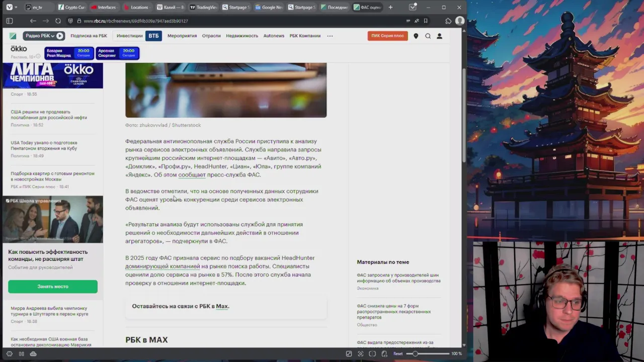This screenshot has width=644, height=362.
Task: Open the mail/calendar check icon in tab bar
Action: coord(413,7)
